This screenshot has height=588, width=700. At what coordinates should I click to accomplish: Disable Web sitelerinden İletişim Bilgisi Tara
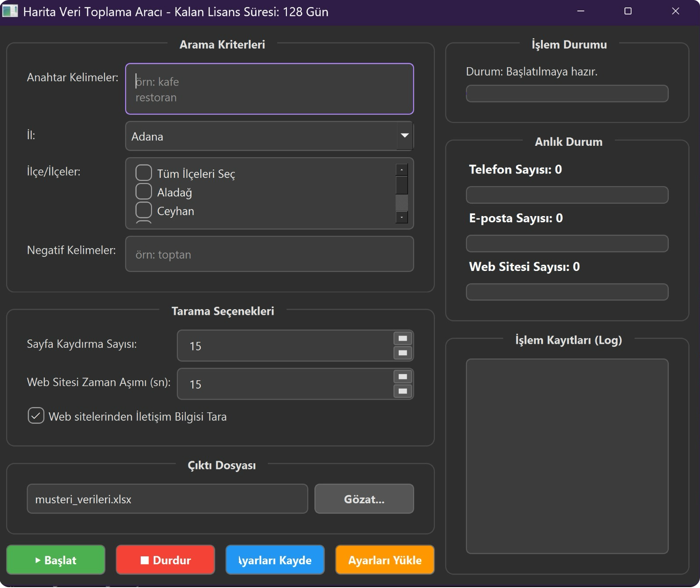click(x=36, y=415)
